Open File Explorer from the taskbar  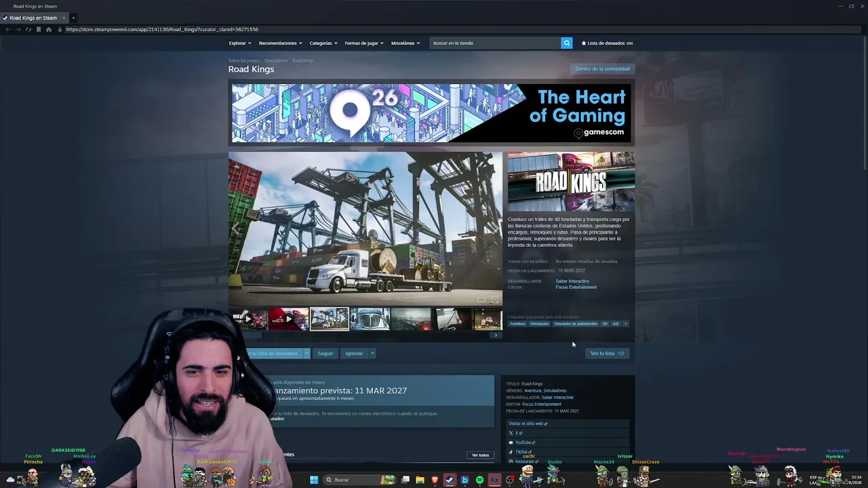click(x=420, y=480)
